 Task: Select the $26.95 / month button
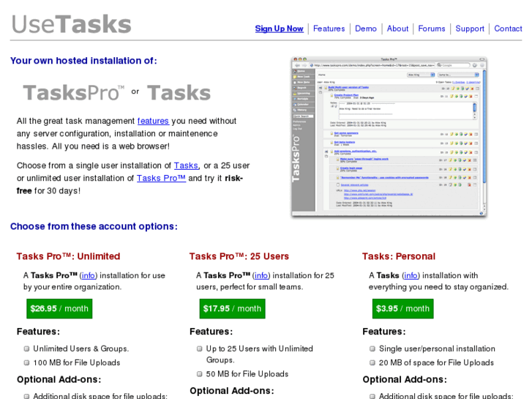59,309
